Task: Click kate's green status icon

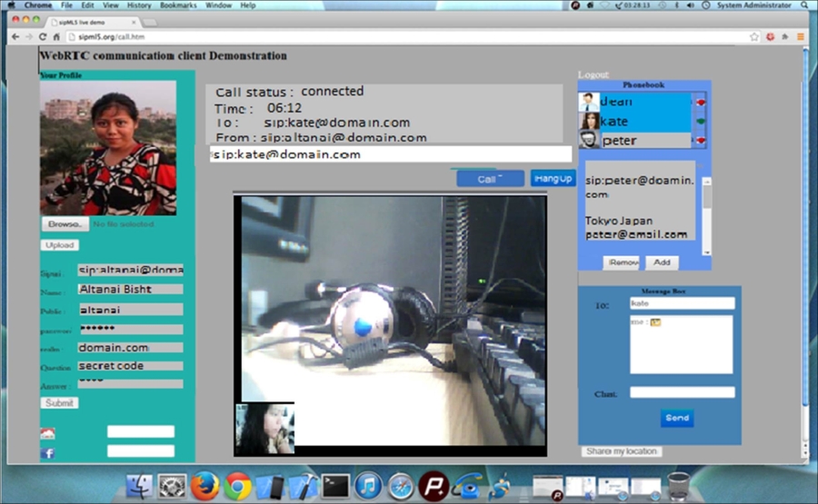Action: [701, 121]
